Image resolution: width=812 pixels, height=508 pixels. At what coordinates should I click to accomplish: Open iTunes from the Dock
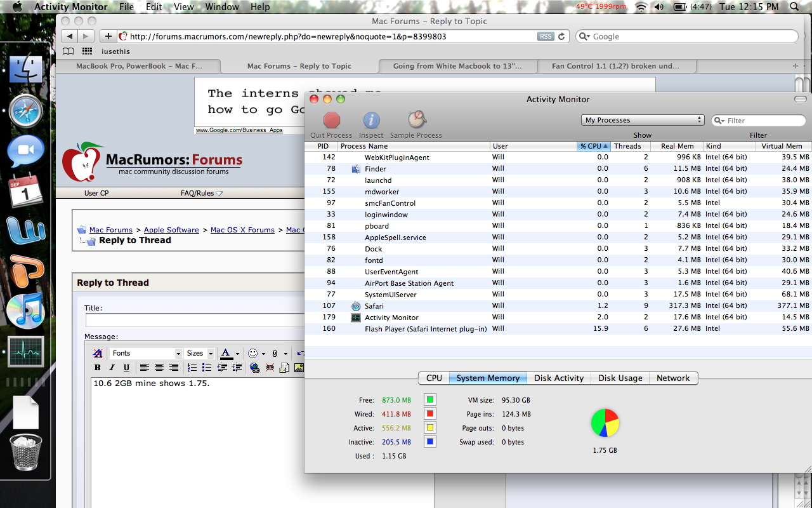pyautogui.click(x=25, y=311)
